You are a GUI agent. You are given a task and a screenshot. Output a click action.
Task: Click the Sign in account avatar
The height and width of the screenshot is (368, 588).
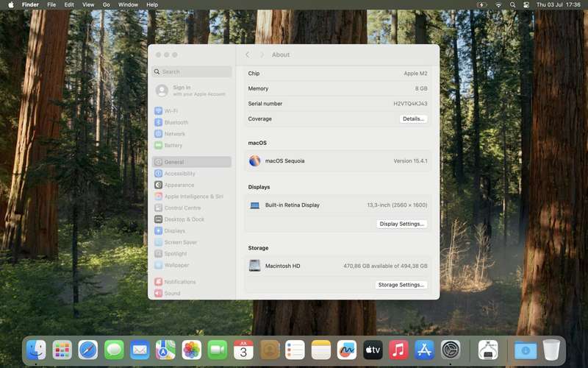click(x=162, y=91)
